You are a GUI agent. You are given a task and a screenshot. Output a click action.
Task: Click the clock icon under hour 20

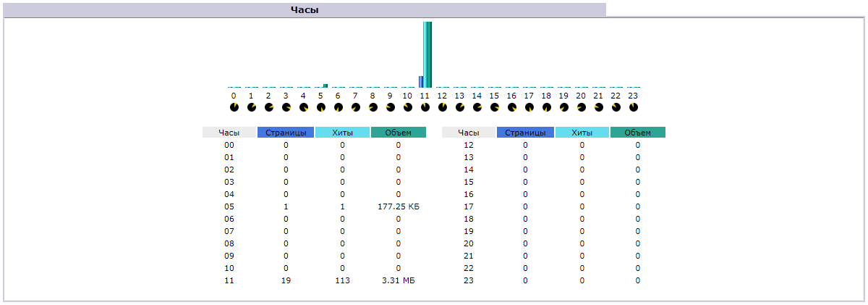coord(581,107)
